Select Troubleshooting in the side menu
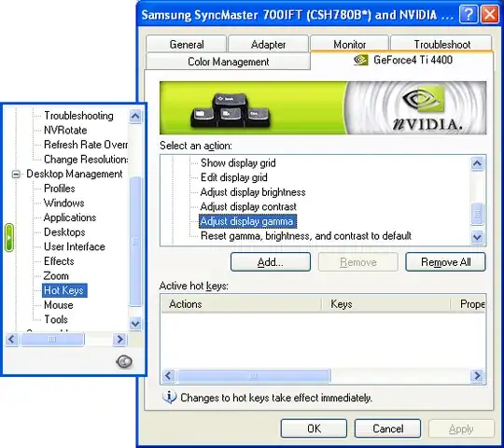This screenshot has width=504, height=448. click(78, 116)
